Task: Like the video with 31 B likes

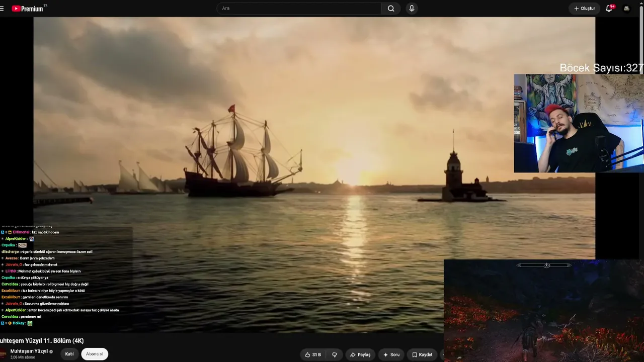Action: [x=313, y=354]
